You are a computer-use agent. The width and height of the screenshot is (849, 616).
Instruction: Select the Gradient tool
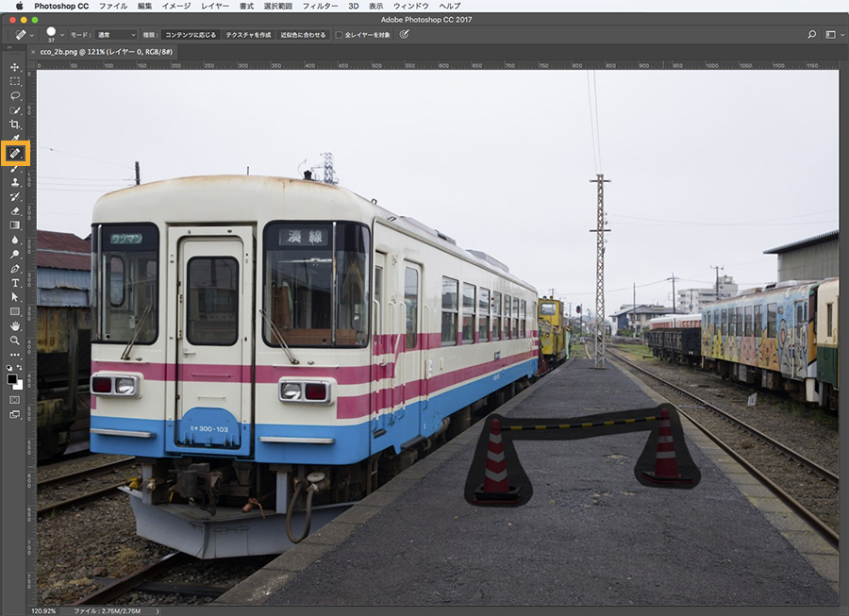(14, 225)
